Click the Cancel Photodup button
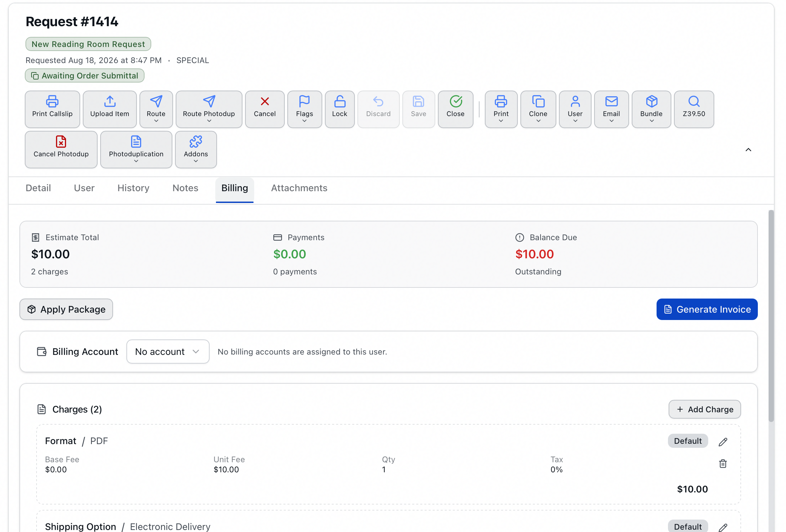Screen dimensions: 786x532 (x=61, y=149)
